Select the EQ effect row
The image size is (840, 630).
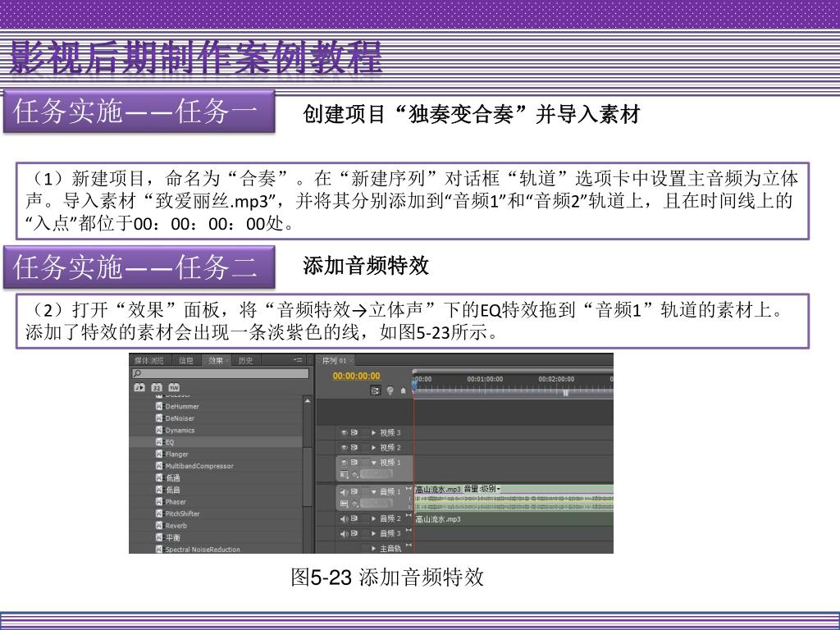coord(217,442)
